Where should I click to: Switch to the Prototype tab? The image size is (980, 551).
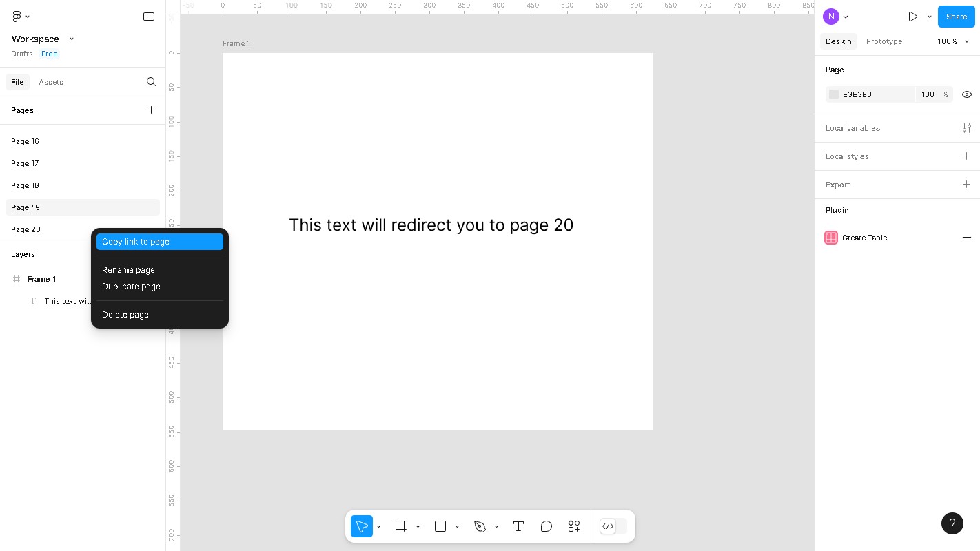coord(884,41)
